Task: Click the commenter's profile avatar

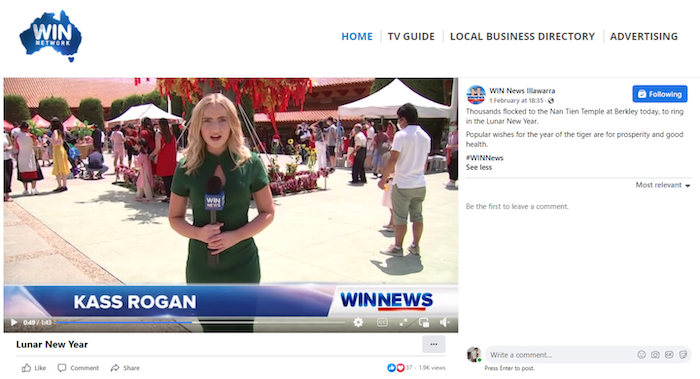Action: (x=474, y=354)
